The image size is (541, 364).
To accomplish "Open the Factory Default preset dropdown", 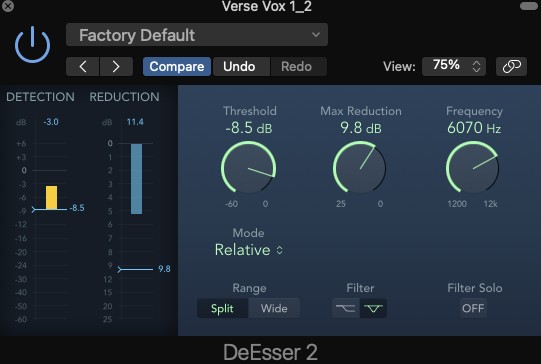I will pyautogui.click(x=197, y=35).
